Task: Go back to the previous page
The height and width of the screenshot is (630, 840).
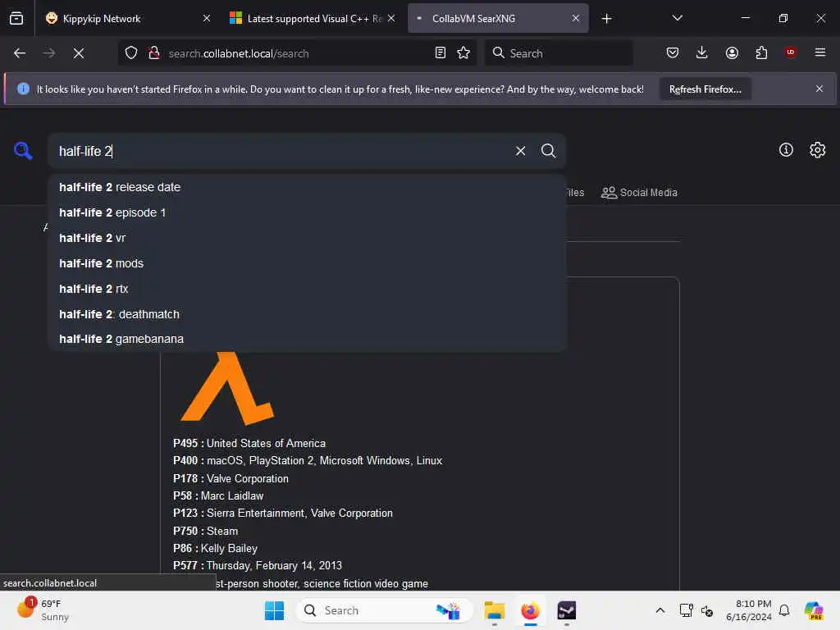Action: [x=20, y=53]
